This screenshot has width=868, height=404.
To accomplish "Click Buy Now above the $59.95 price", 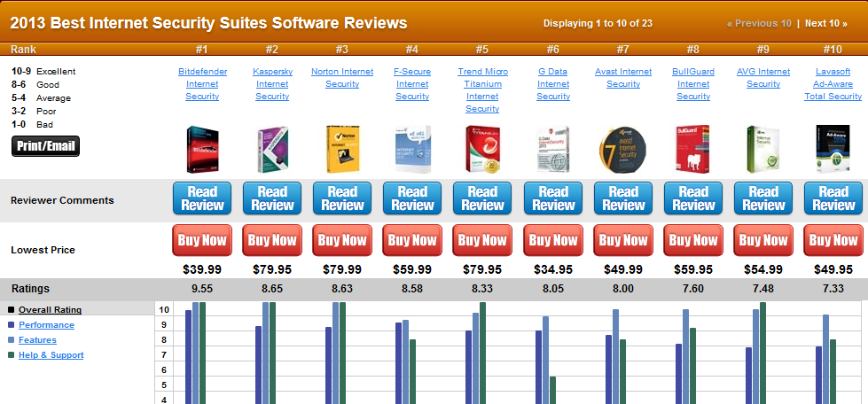I will (x=693, y=240).
